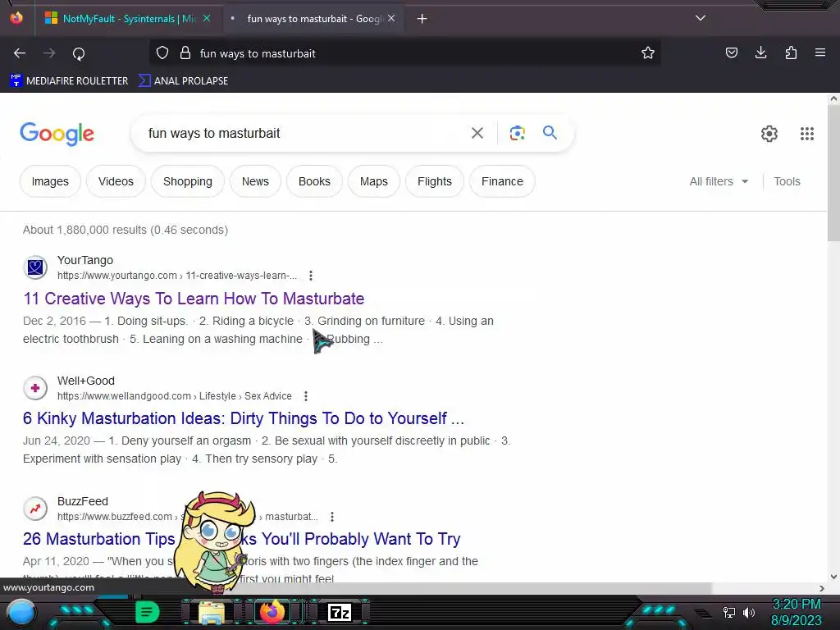Expand the All filters dropdown
Viewport: 840px width, 630px height.
tap(719, 181)
